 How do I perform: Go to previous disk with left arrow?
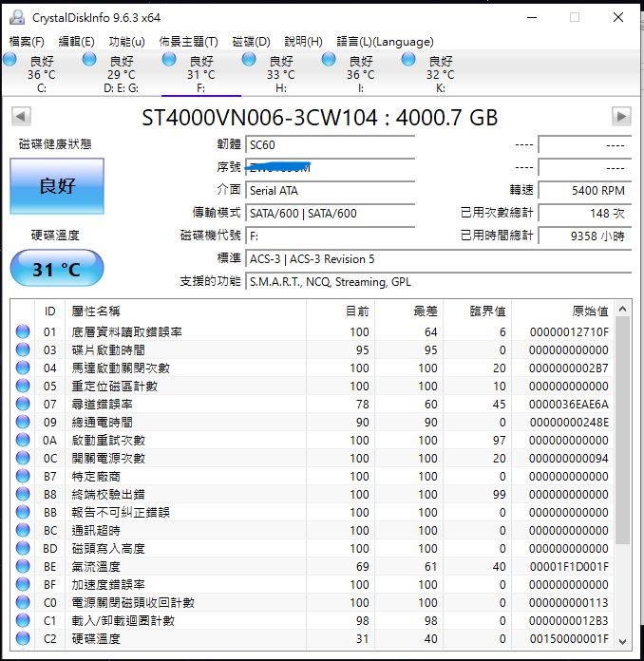pyautogui.click(x=21, y=117)
